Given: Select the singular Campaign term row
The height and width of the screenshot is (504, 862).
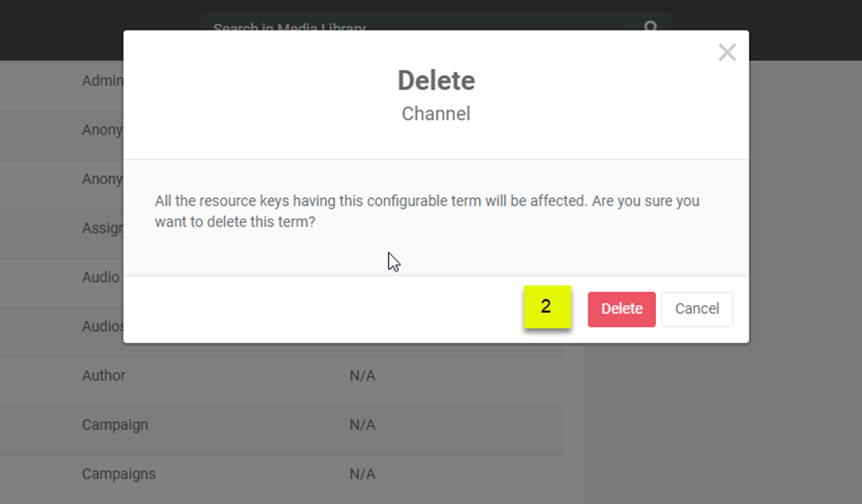Looking at the screenshot, I should [115, 425].
